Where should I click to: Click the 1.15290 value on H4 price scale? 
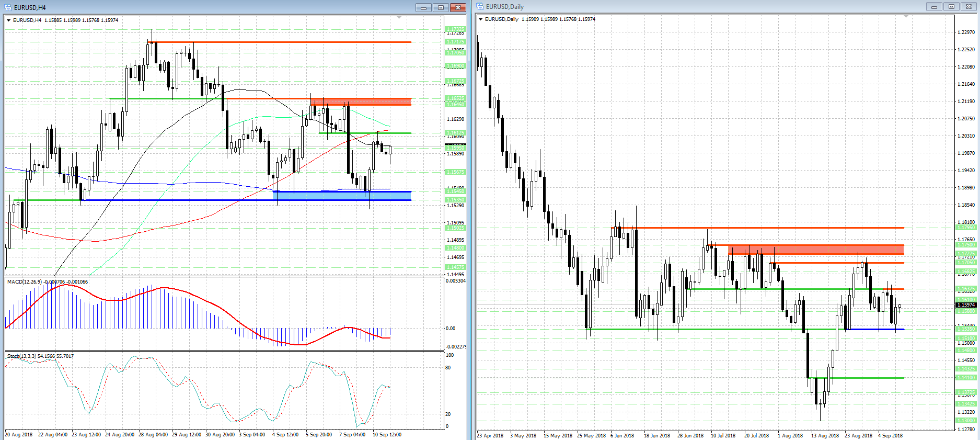pyautogui.click(x=455, y=206)
